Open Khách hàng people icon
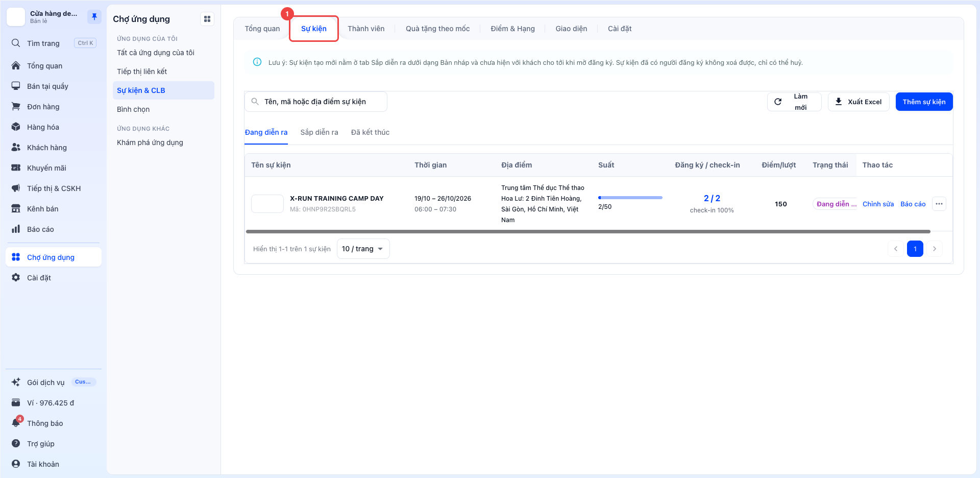The height and width of the screenshot is (478, 980). point(16,147)
